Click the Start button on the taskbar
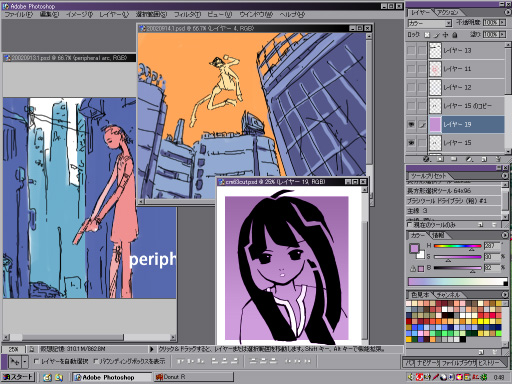This screenshot has width=512, height=384. click(x=18, y=377)
